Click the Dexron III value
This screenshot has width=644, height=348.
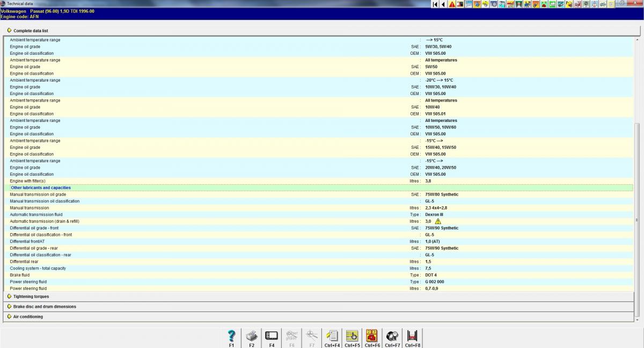(434, 215)
